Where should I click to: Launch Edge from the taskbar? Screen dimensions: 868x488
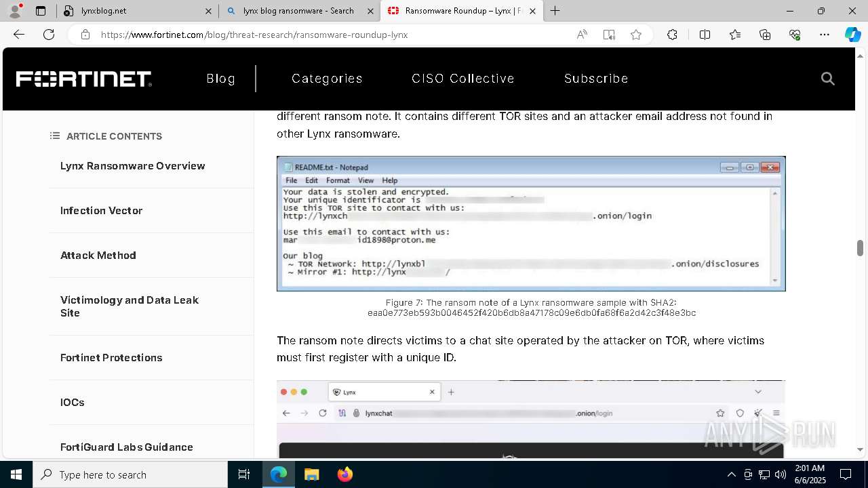pyautogui.click(x=279, y=474)
